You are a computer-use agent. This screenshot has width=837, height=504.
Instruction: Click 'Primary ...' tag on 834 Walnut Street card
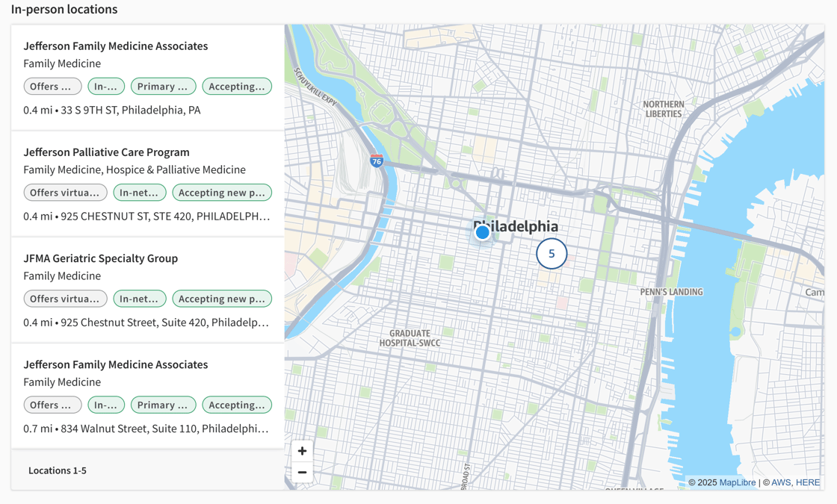(x=164, y=405)
